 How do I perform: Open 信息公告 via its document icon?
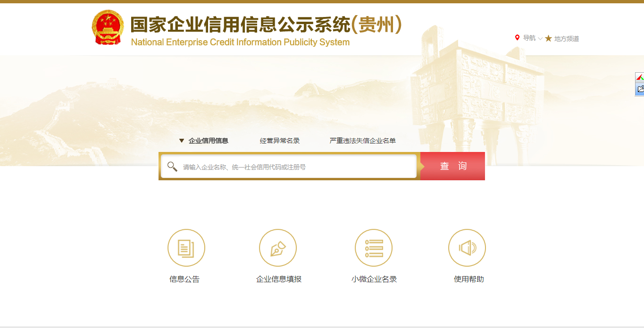coord(186,248)
